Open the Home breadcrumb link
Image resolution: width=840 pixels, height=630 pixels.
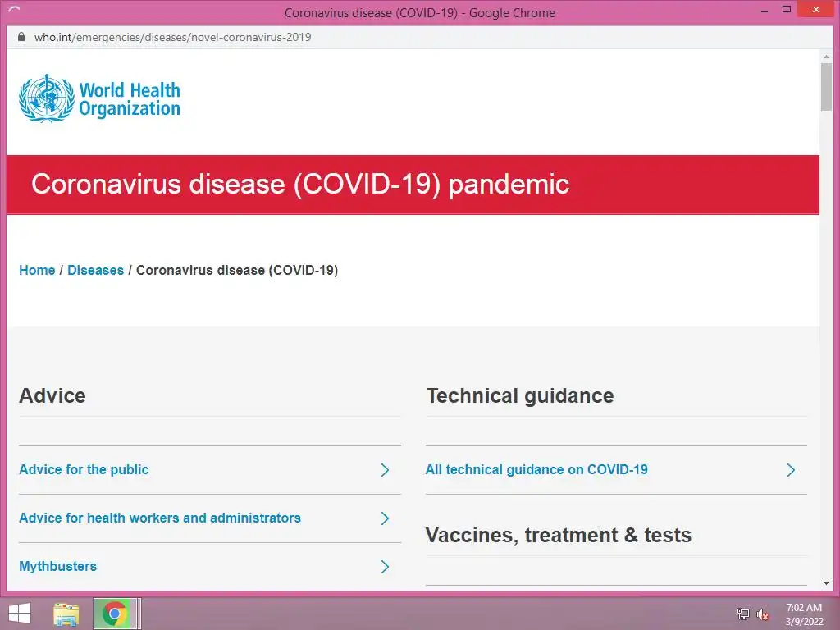click(x=37, y=270)
